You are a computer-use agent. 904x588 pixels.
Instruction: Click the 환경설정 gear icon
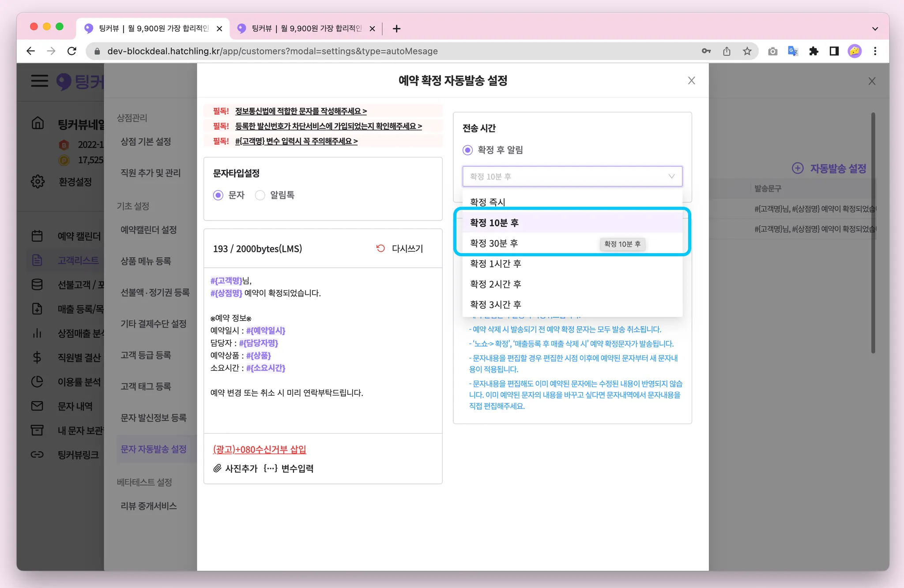(38, 181)
